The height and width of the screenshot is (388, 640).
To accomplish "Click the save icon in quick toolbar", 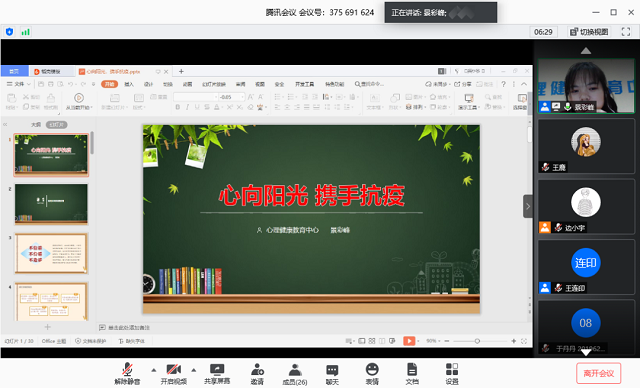I will 41,84.
